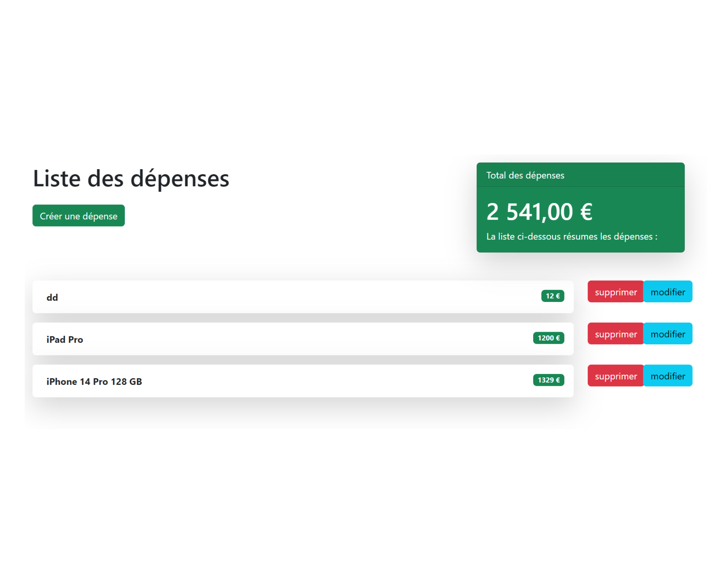
Task: Click the dépenses summary text in green card
Action: coord(571,236)
